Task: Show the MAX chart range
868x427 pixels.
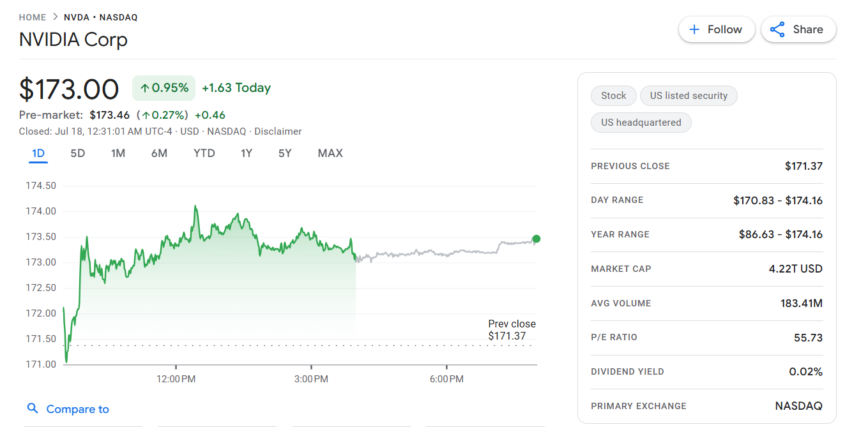Action: pos(330,153)
